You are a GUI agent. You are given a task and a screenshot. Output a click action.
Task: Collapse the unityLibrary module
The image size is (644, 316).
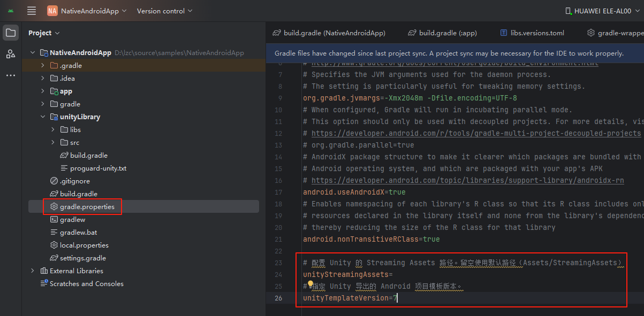43,117
